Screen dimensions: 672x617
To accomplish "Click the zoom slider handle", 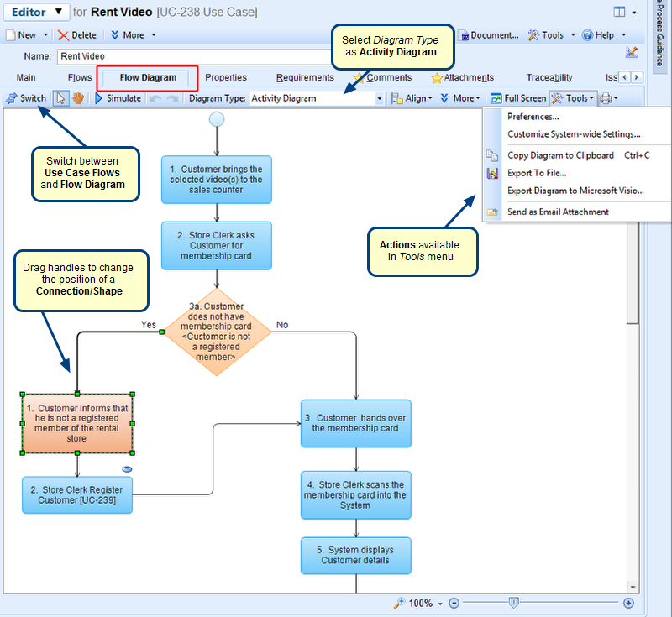I will pos(513,603).
